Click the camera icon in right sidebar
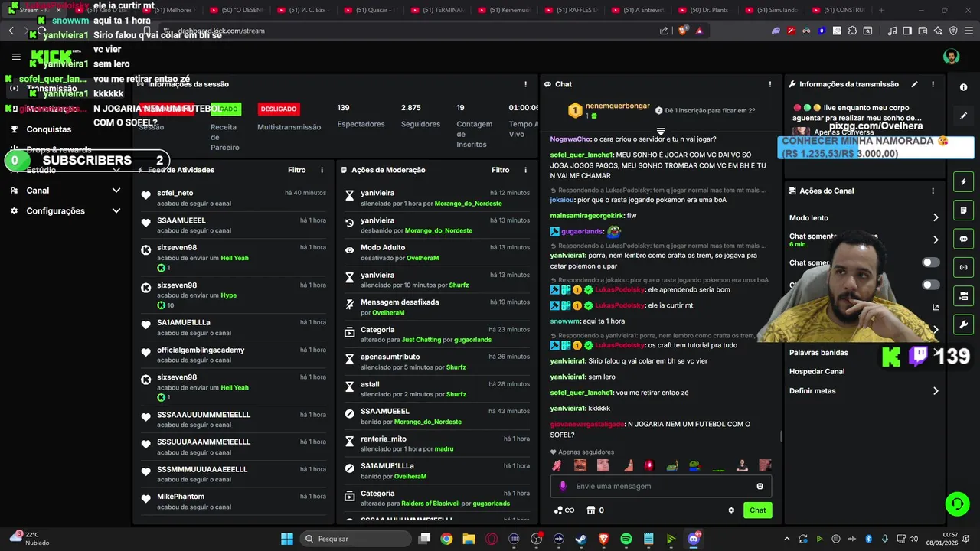The height and width of the screenshot is (551, 980). click(x=963, y=295)
